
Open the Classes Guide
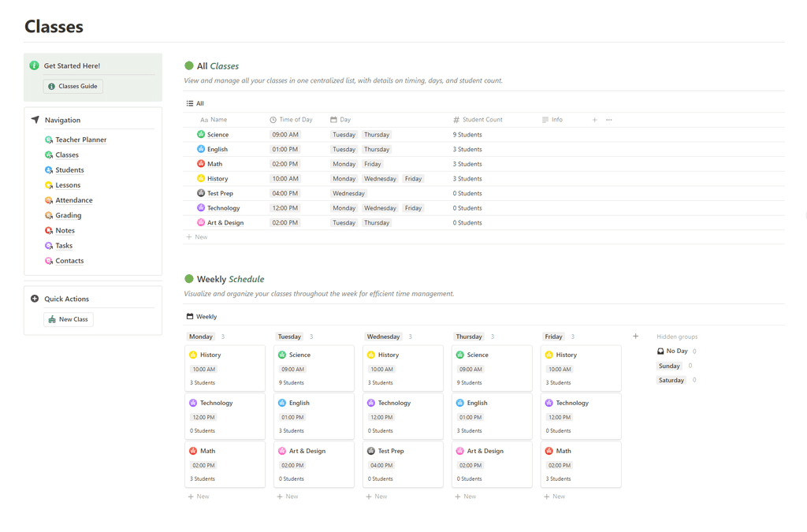pyautogui.click(x=73, y=86)
